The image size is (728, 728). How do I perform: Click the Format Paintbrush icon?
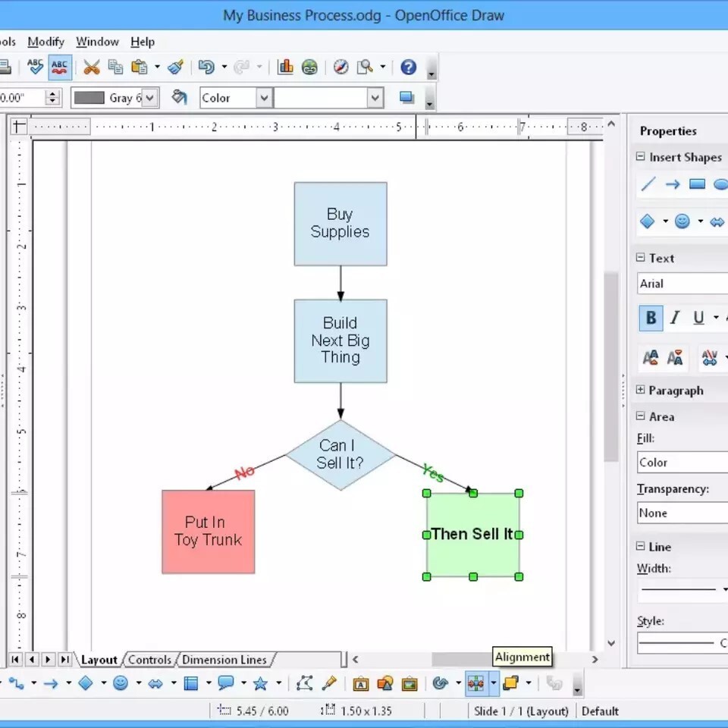point(176,67)
